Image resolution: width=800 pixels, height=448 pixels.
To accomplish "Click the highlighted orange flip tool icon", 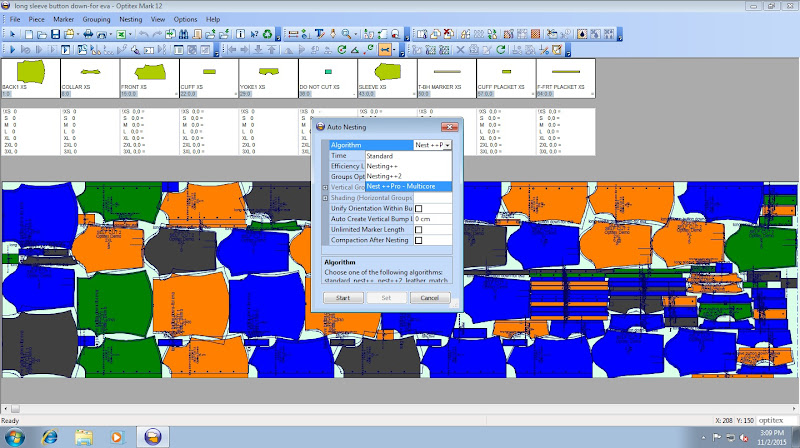I will [385, 49].
